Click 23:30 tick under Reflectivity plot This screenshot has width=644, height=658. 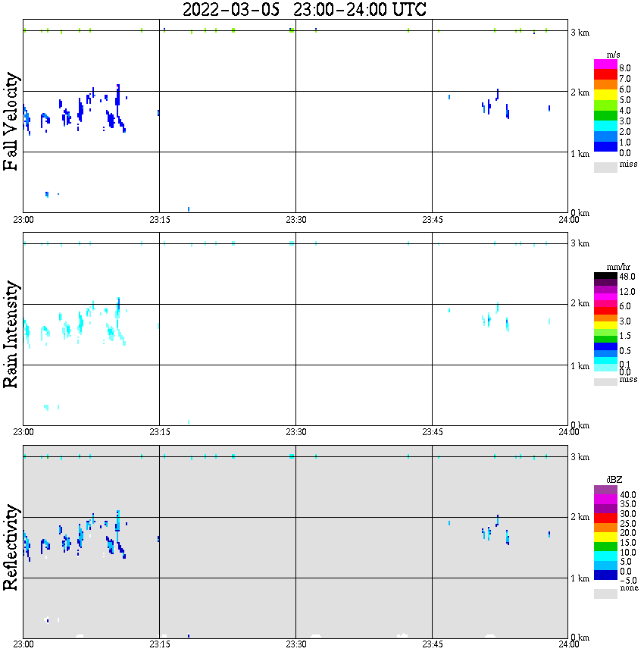pos(296,644)
